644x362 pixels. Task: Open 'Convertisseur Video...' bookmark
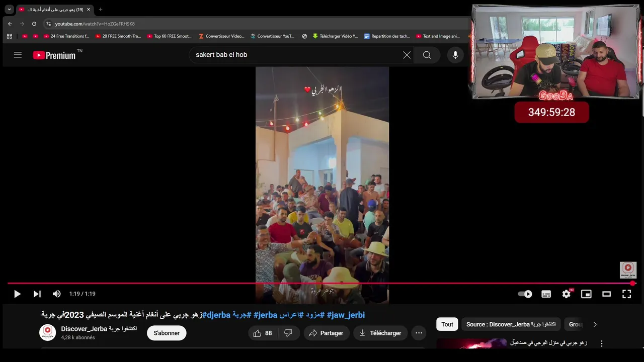click(x=221, y=36)
